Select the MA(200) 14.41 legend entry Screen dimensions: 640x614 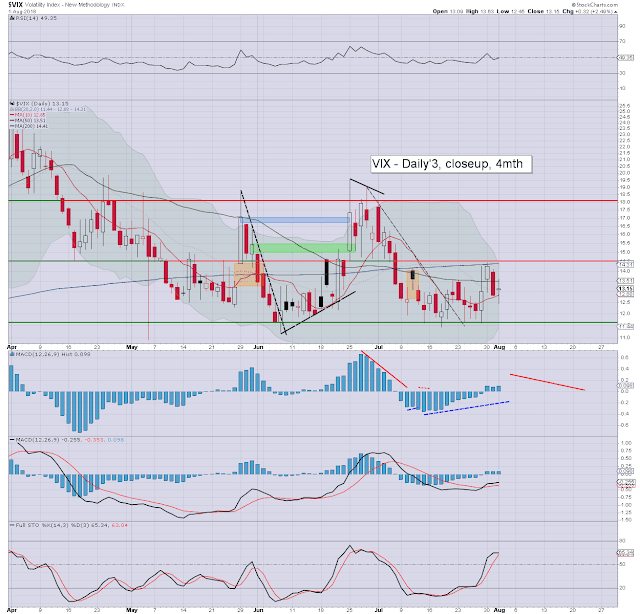(x=29, y=126)
